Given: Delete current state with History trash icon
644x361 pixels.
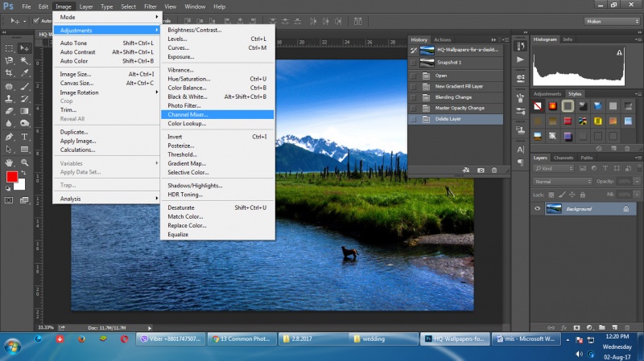Looking at the screenshot, I should pos(494,170).
